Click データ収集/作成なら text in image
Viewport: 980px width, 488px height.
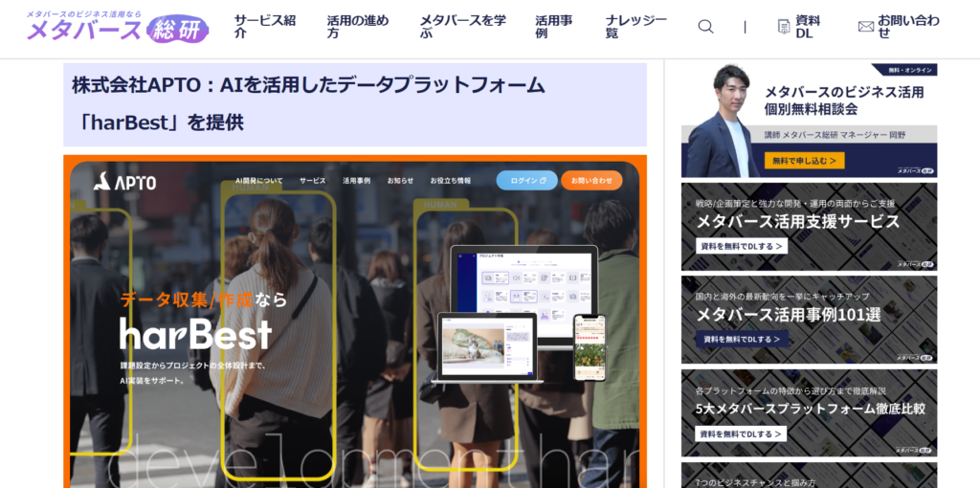[204, 299]
